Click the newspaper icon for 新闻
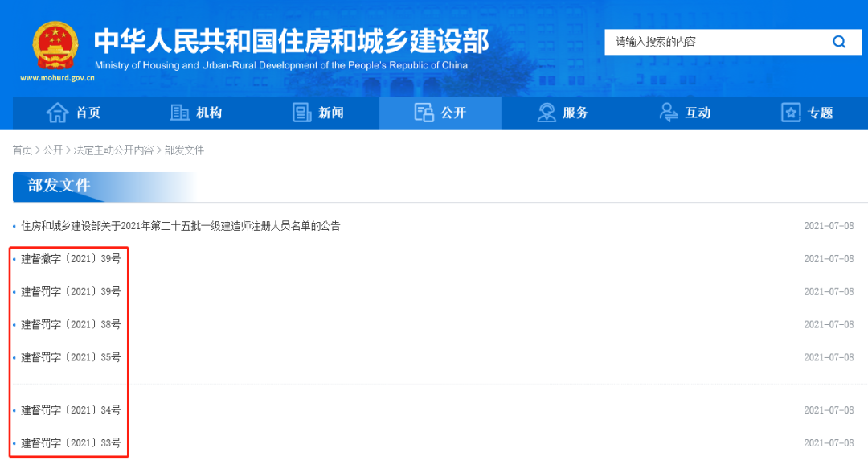Image resolution: width=868 pixels, height=465 pixels. click(302, 113)
